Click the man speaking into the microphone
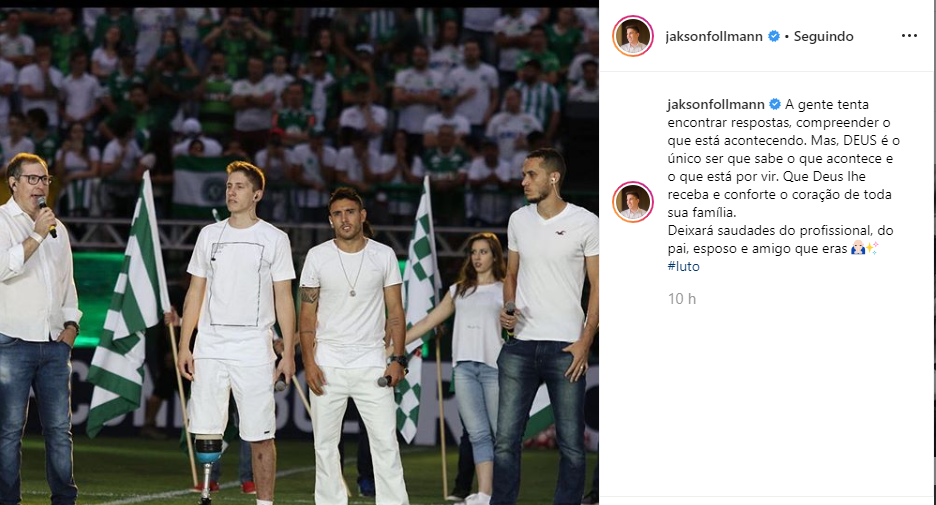The height and width of the screenshot is (505, 936). [x=36, y=328]
